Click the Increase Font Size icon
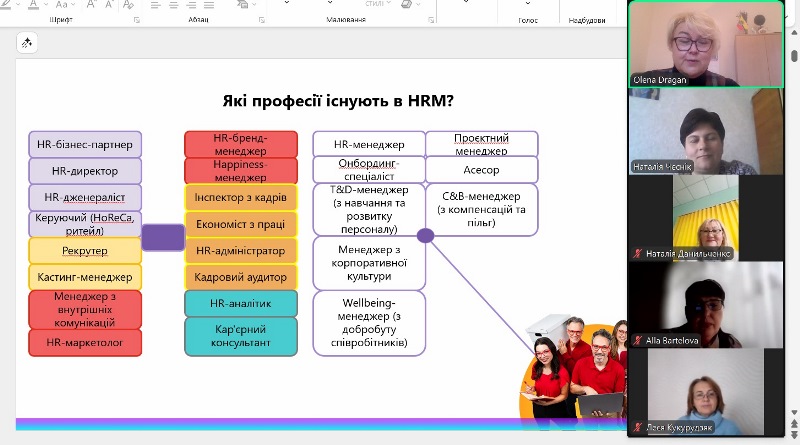The width and height of the screenshot is (800, 445). point(91,5)
